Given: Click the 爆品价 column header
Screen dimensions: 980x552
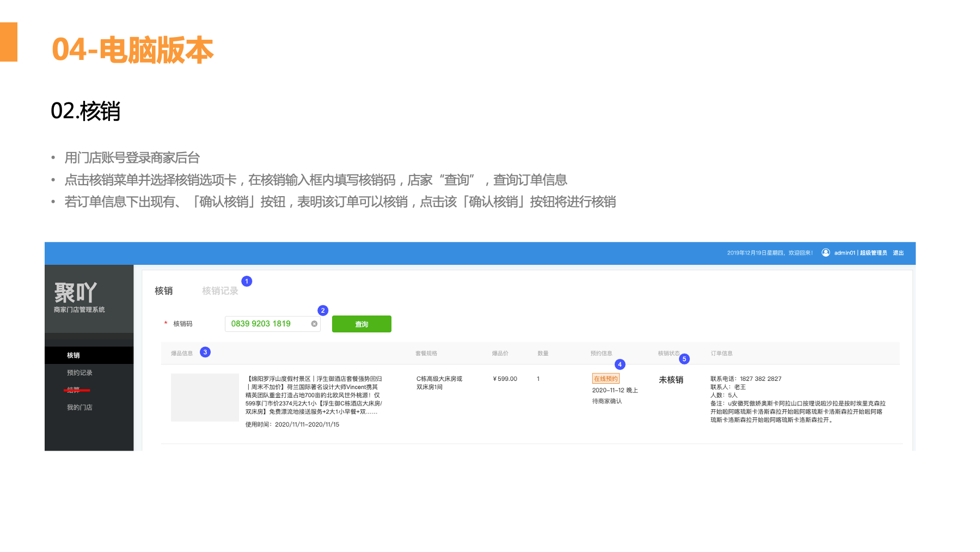Looking at the screenshot, I should 500,354.
